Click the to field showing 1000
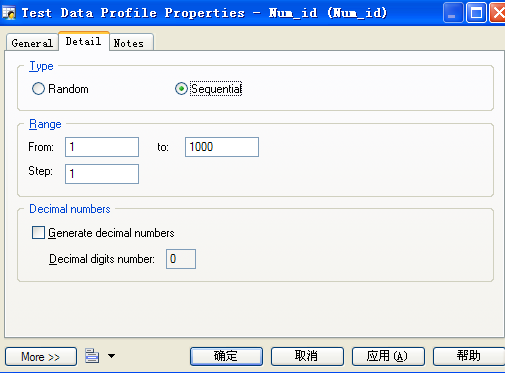505x373 pixels. click(x=222, y=147)
